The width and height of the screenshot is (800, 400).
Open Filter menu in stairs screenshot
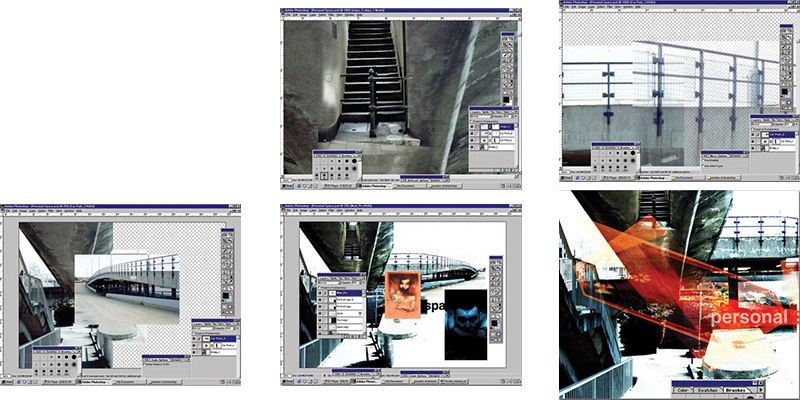[331, 15]
